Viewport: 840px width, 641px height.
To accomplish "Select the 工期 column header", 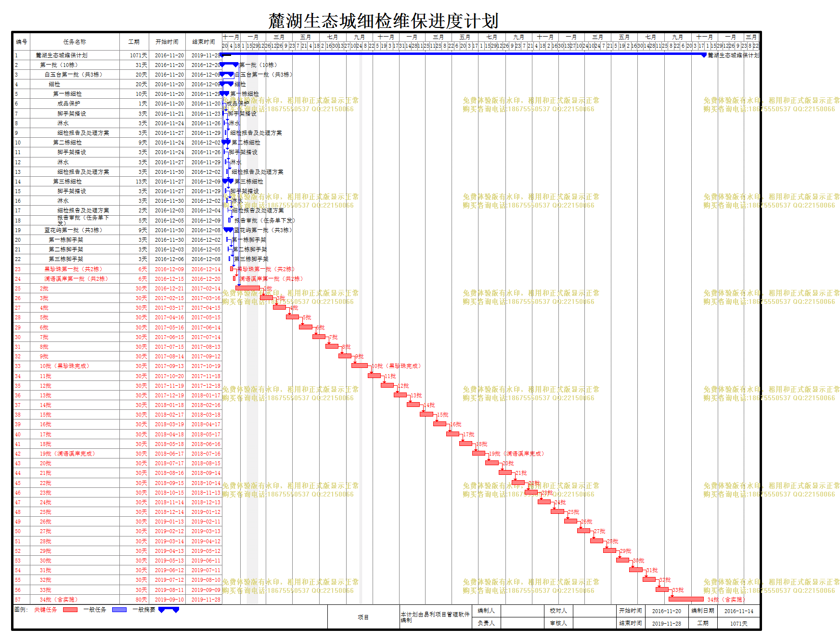I will coord(134,42).
